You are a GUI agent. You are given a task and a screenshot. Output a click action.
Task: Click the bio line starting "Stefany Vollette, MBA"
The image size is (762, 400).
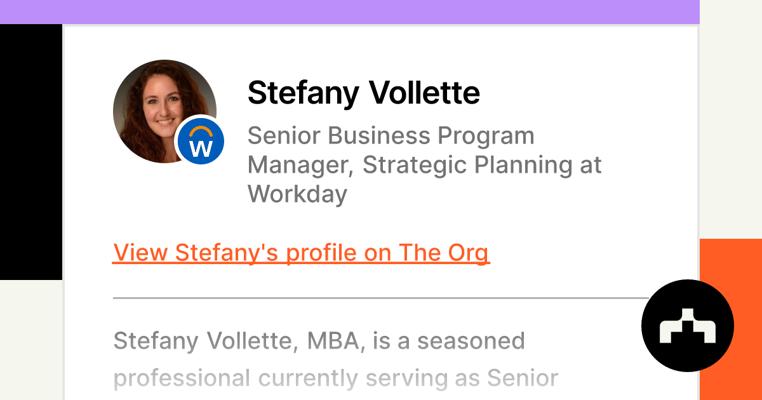[x=318, y=341]
